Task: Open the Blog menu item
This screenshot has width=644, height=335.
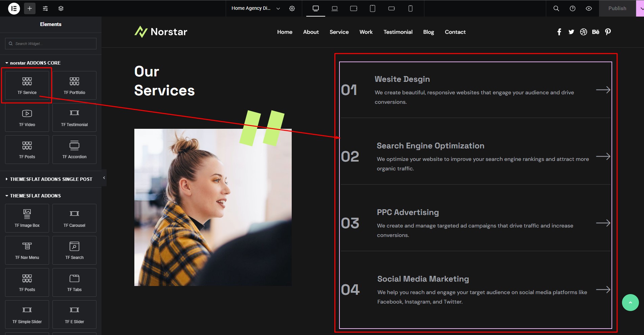Action: click(x=428, y=32)
